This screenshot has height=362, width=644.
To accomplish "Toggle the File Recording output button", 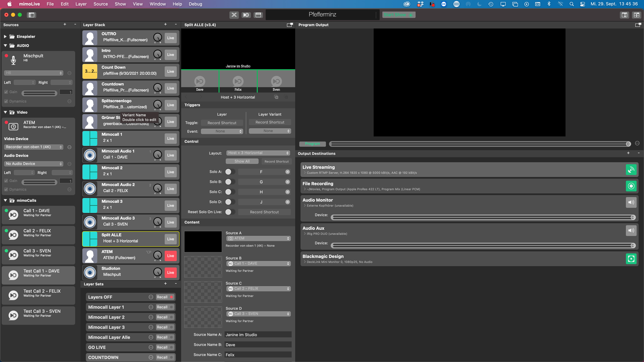I will pyautogui.click(x=631, y=186).
